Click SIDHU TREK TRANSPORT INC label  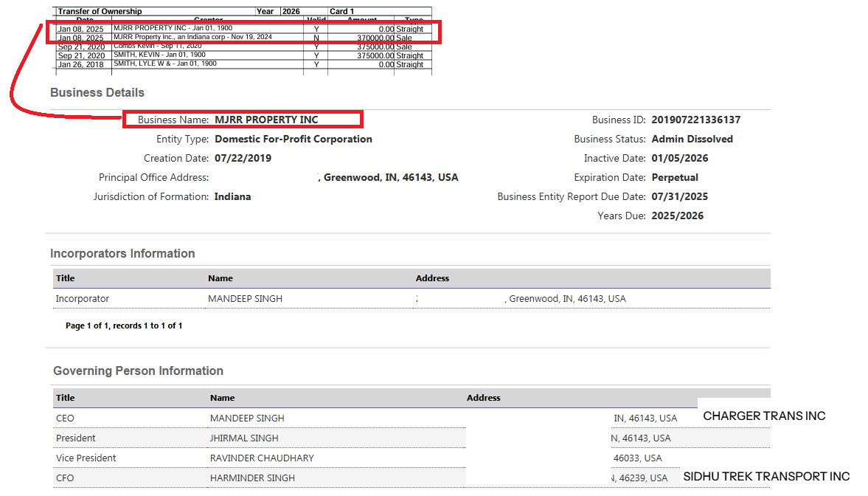(x=766, y=477)
